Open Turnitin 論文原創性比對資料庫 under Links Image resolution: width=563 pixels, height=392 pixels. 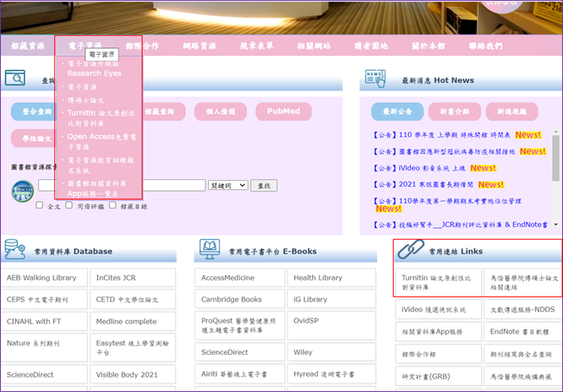pos(438,282)
